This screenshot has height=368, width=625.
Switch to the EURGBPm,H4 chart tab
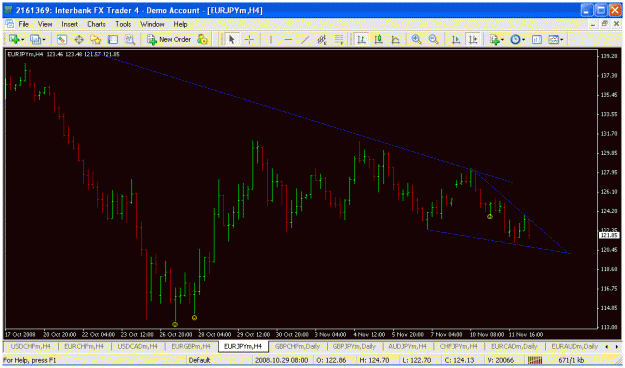pyautogui.click(x=191, y=346)
